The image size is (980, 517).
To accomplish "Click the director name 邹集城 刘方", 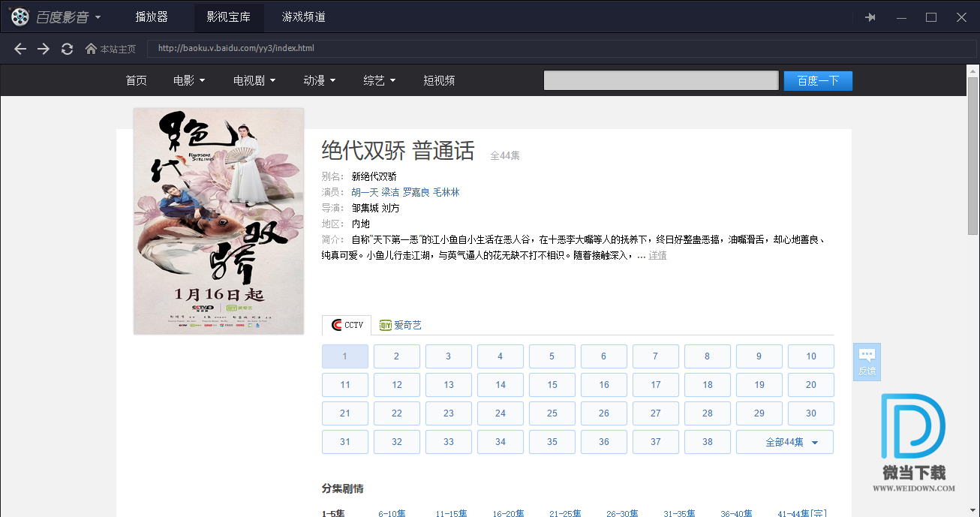I will tap(376, 208).
